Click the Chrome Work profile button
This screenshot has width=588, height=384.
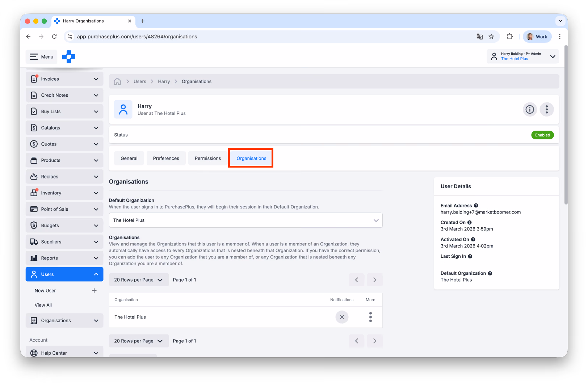(537, 37)
